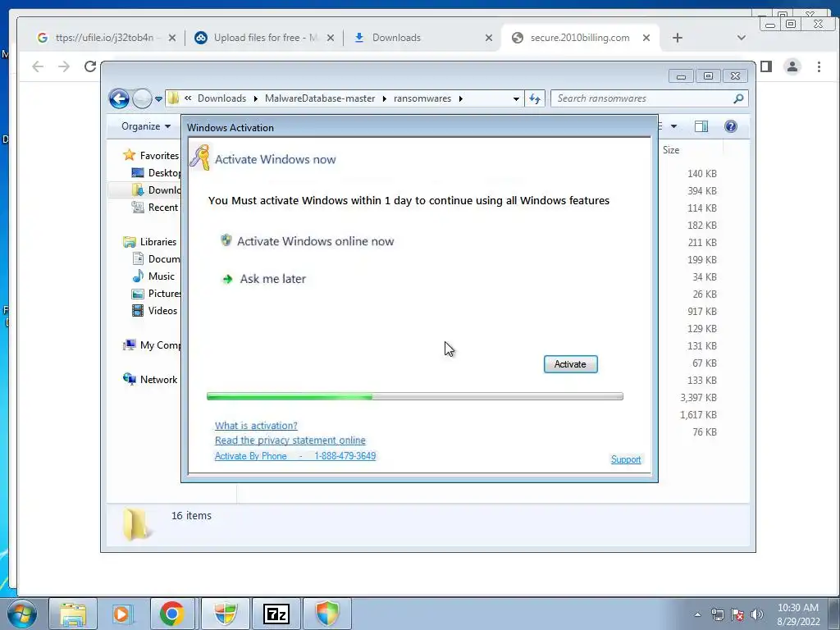This screenshot has height=630, width=840.
Task: Open Read the privacy statement online link
Action: click(290, 441)
